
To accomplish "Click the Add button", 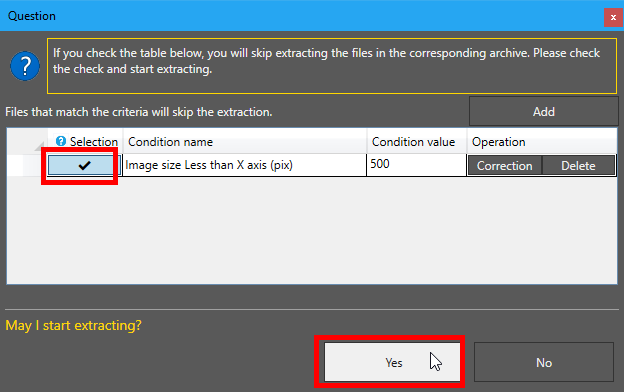I will tap(543, 111).
